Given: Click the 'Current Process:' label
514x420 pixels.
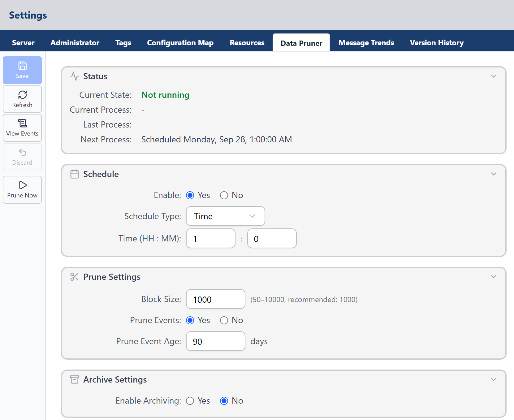Looking at the screenshot, I should [x=101, y=110].
